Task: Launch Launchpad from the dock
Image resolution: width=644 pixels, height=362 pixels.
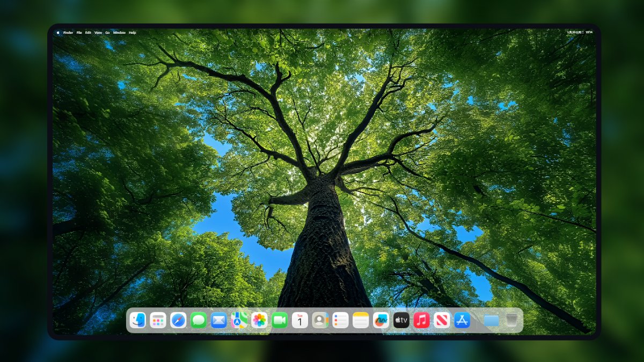Action: tap(158, 321)
